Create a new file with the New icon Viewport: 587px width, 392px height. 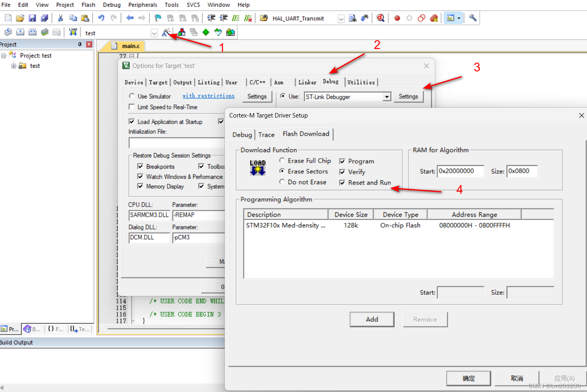[8, 18]
